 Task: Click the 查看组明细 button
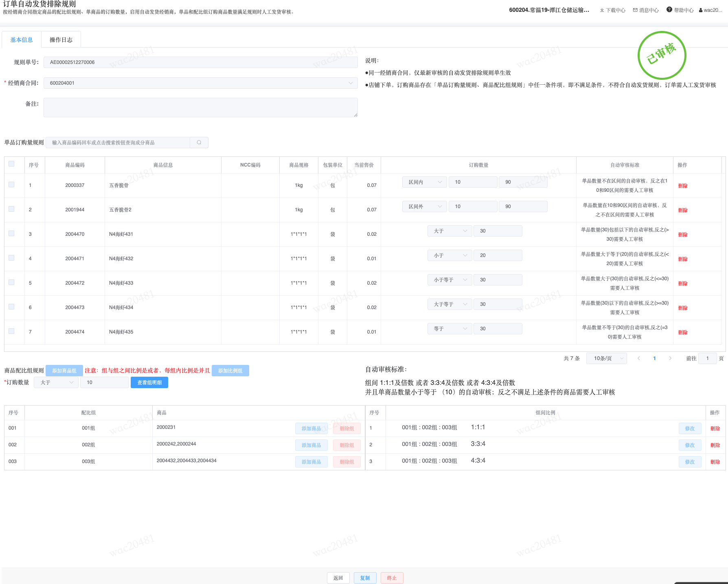point(149,382)
